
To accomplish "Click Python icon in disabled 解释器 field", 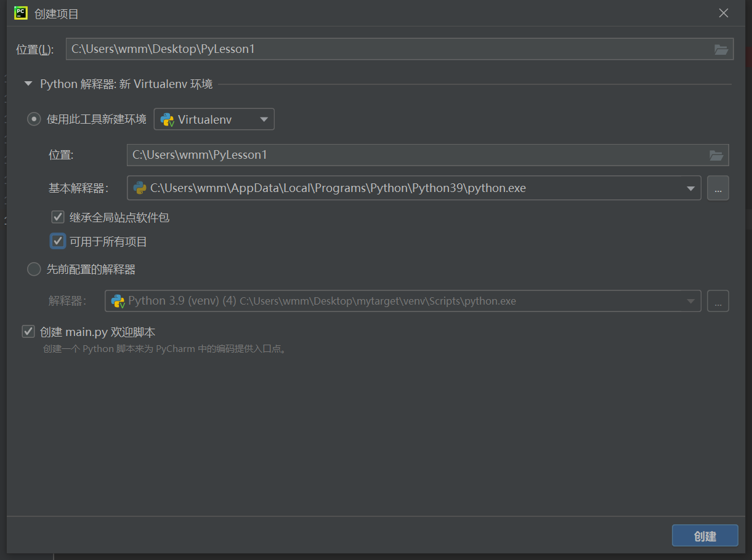I will (x=118, y=301).
